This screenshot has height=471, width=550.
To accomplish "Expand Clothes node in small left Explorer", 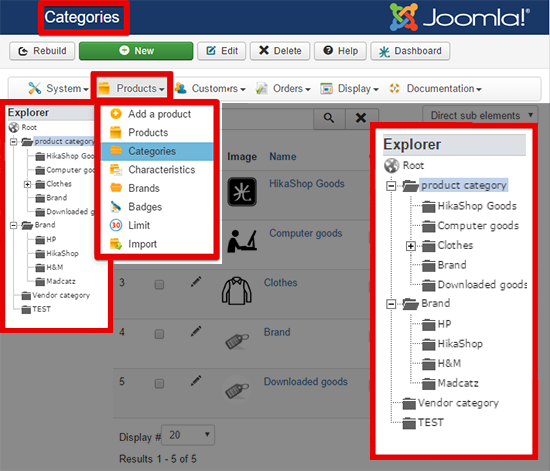I will [x=27, y=184].
